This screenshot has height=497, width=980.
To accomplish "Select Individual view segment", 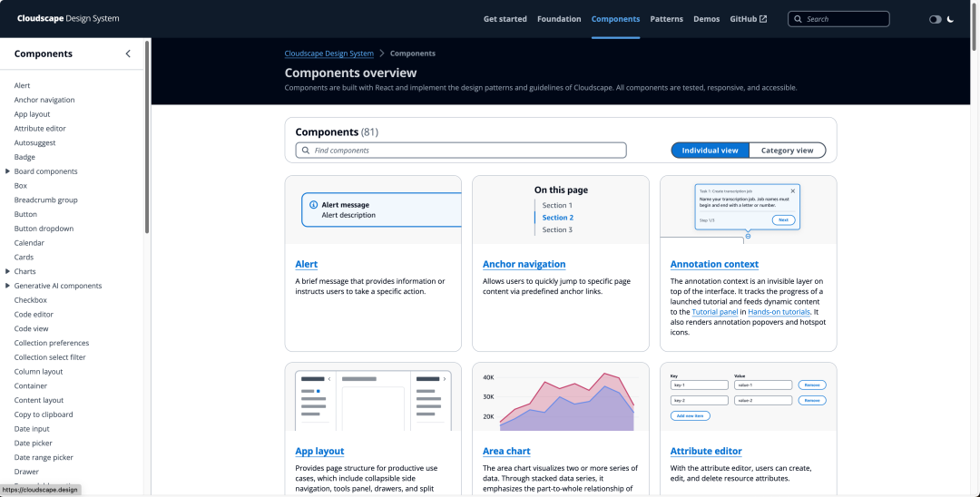I will (x=710, y=151).
